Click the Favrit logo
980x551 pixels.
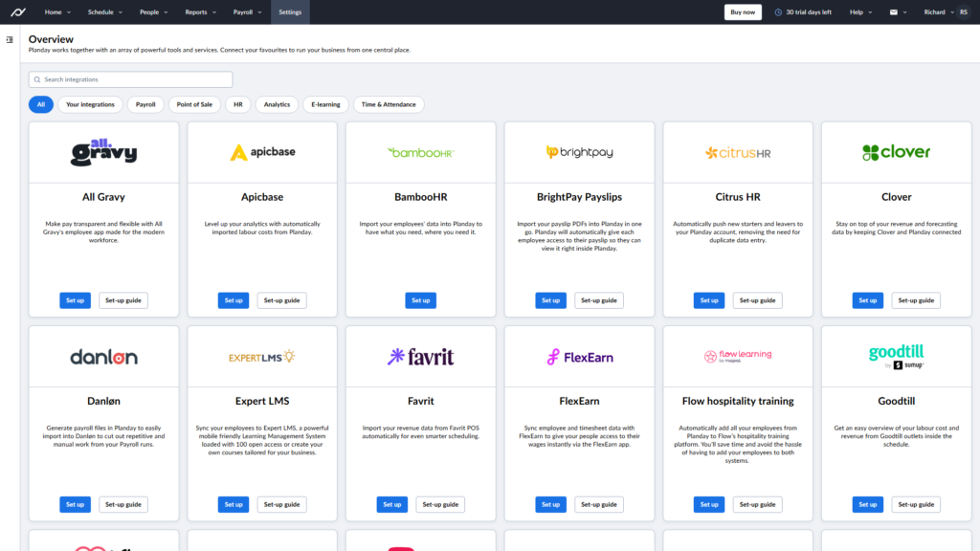(x=421, y=357)
